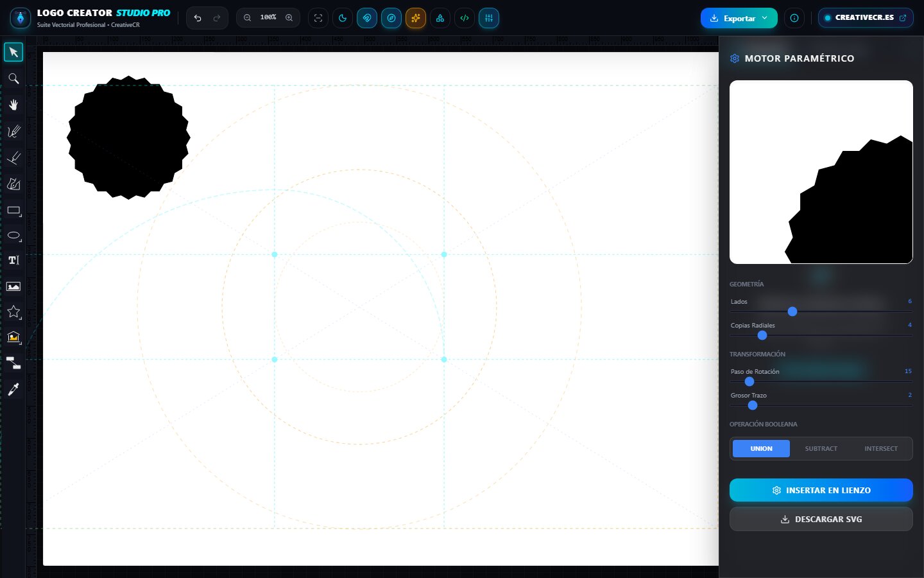This screenshot has width=924, height=578.
Task: Click the parametric shape preview thumbnail
Action: 821,172
